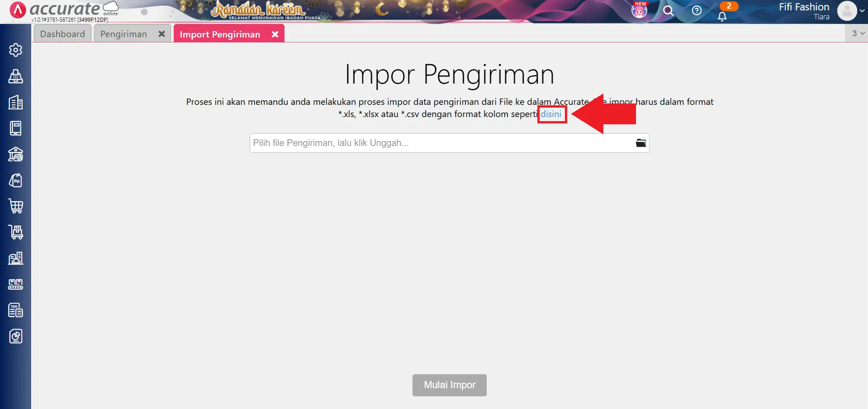The image size is (868, 409).
Task: Open the pie chart reports icon
Action: (x=16, y=336)
